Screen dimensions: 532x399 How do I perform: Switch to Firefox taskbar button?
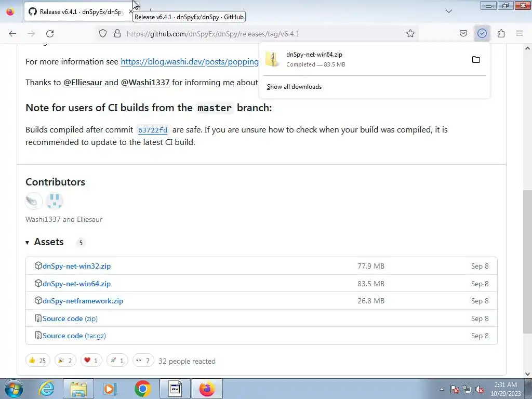pos(207,389)
